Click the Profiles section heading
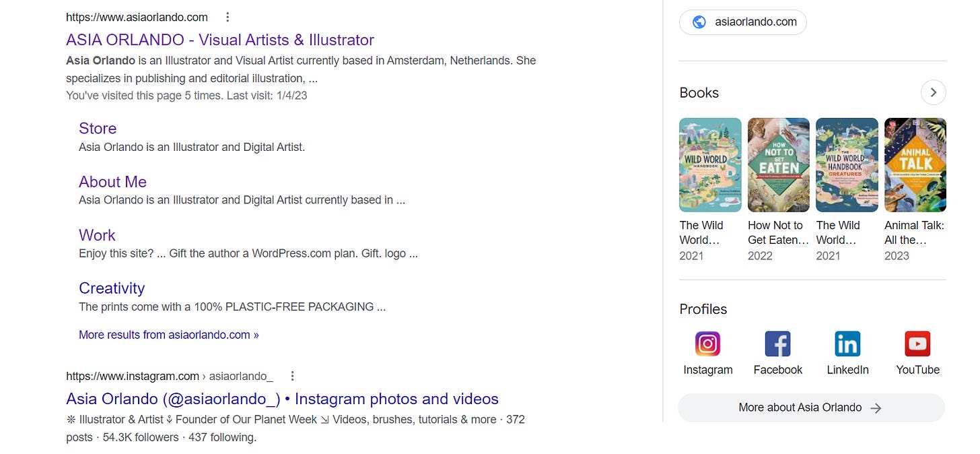This screenshot has height=454, width=980. coord(703,309)
